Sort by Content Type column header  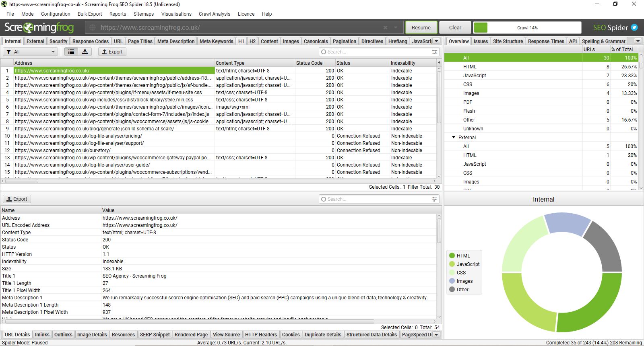click(254, 63)
